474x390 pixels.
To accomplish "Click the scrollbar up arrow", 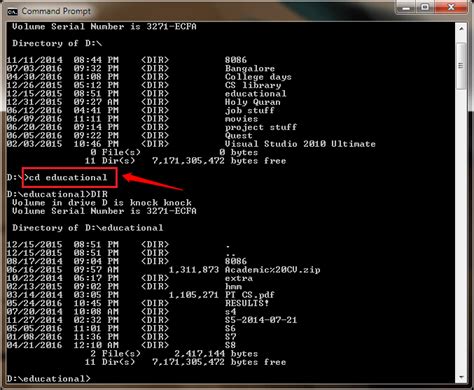I will click(461, 29).
